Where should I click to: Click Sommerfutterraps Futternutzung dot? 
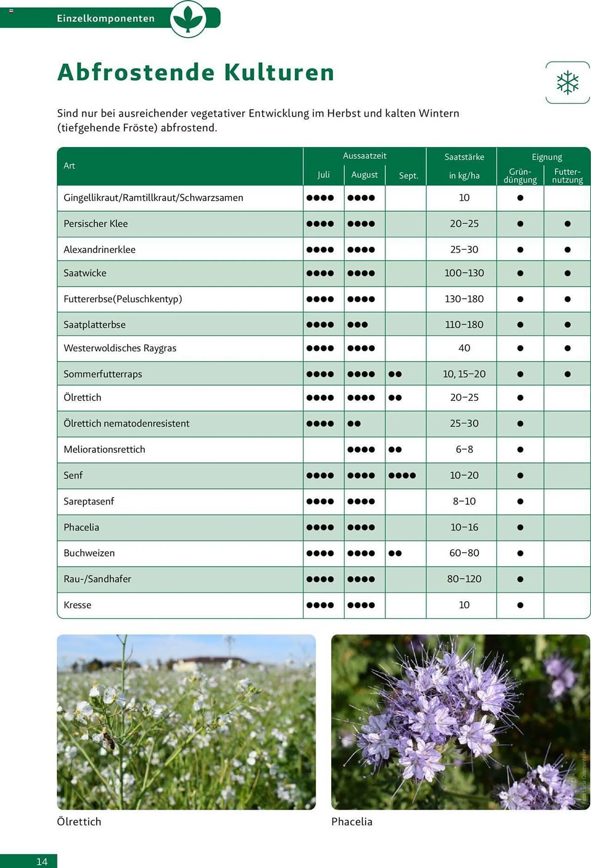coord(567,374)
